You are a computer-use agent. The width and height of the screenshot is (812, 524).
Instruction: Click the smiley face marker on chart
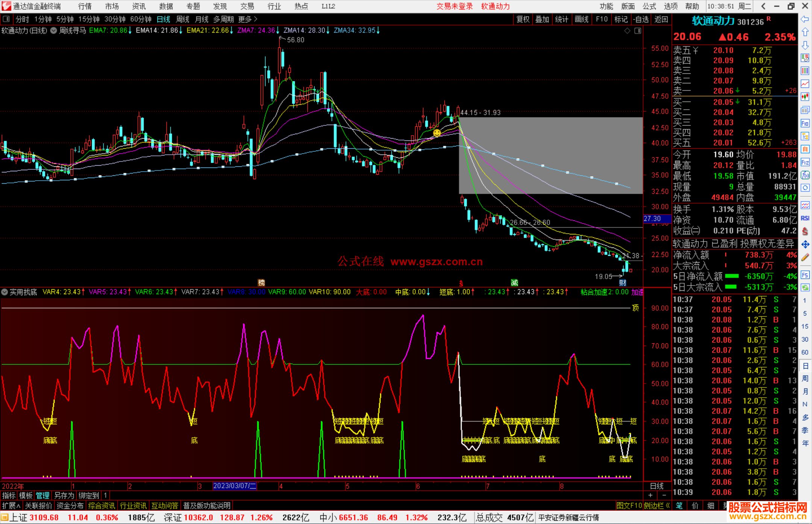click(x=437, y=133)
